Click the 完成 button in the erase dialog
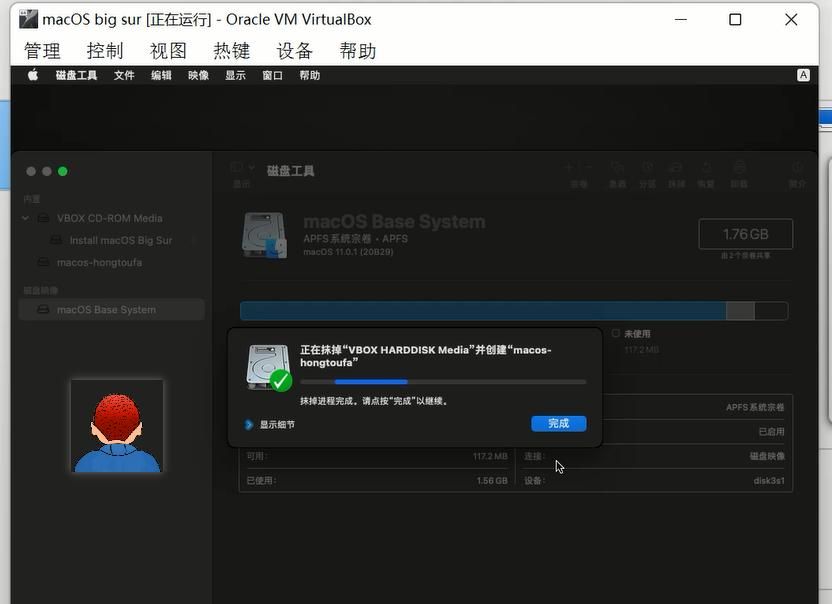This screenshot has width=832, height=604. tap(558, 424)
